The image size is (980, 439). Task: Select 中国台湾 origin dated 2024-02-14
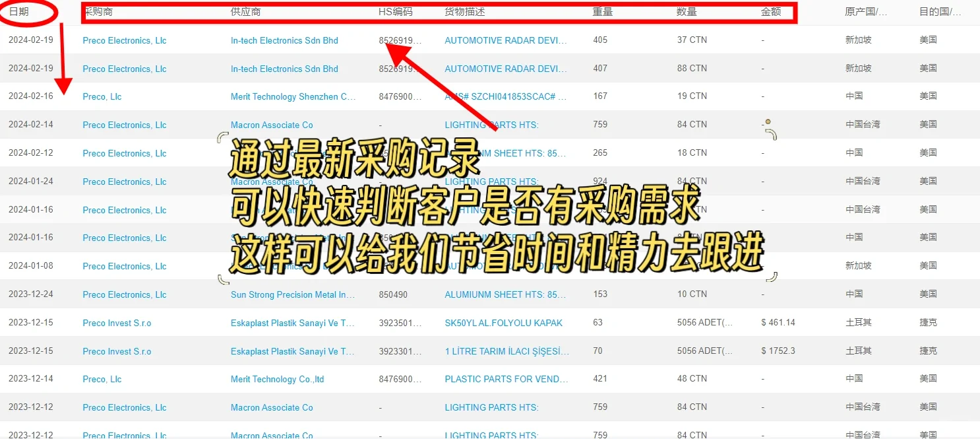[x=863, y=125]
